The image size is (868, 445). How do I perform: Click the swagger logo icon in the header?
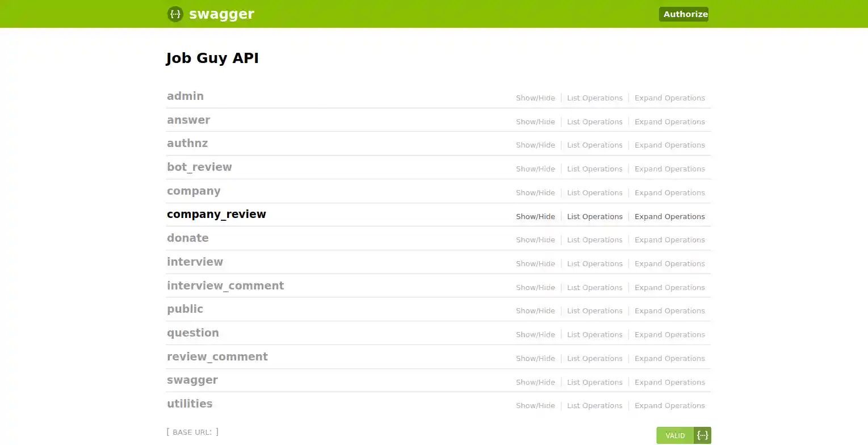[x=175, y=14]
